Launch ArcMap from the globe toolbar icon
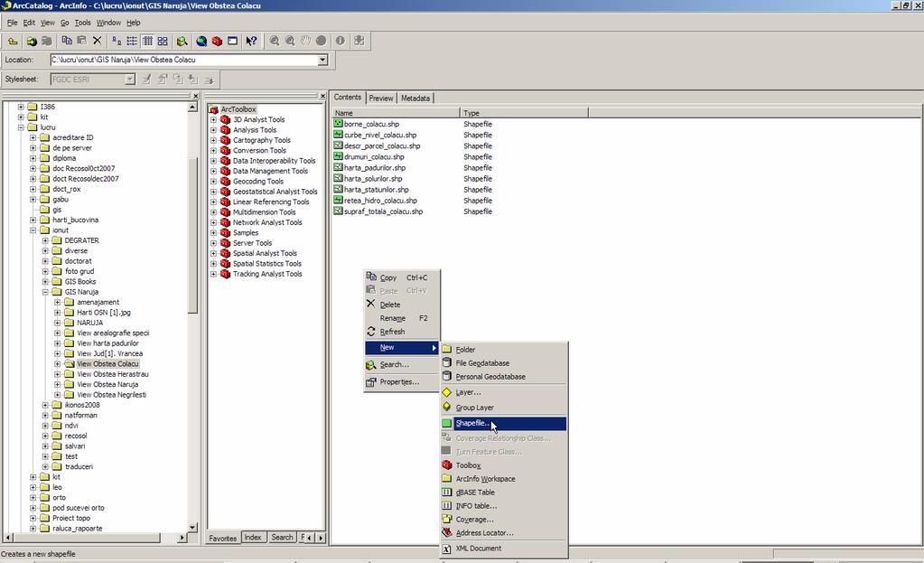The width and height of the screenshot is (924, 563). click(x=201, y=41)
